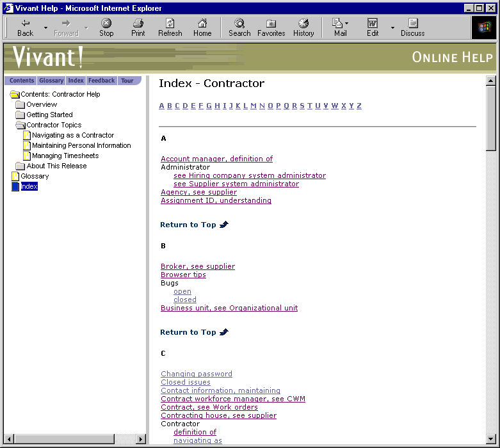The image size is (500, 448).
Task: Open the Mail dropdown button
Action: point(341,28)
